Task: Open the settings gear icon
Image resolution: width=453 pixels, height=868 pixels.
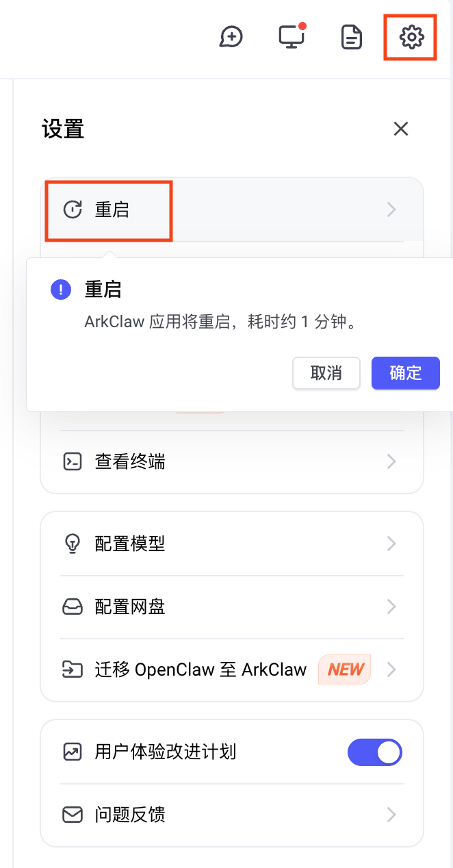Action: pos(411,36)
